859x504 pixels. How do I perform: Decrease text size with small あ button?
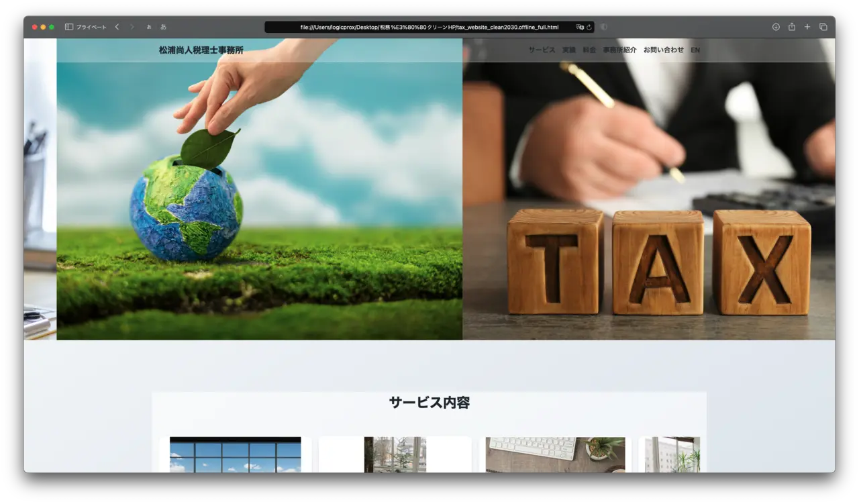[149, 27]
